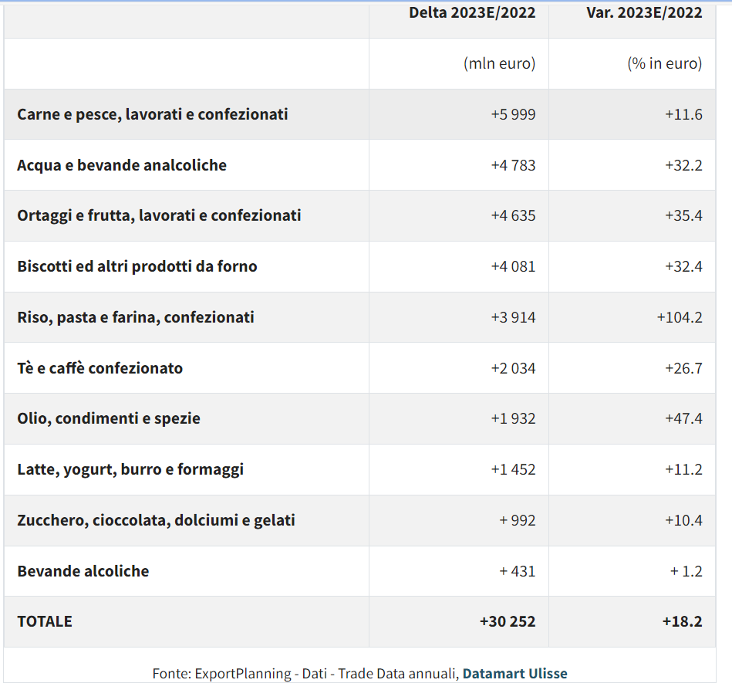
Task: Select the (mln euro) unit label
Action: [x=500, y=63]
